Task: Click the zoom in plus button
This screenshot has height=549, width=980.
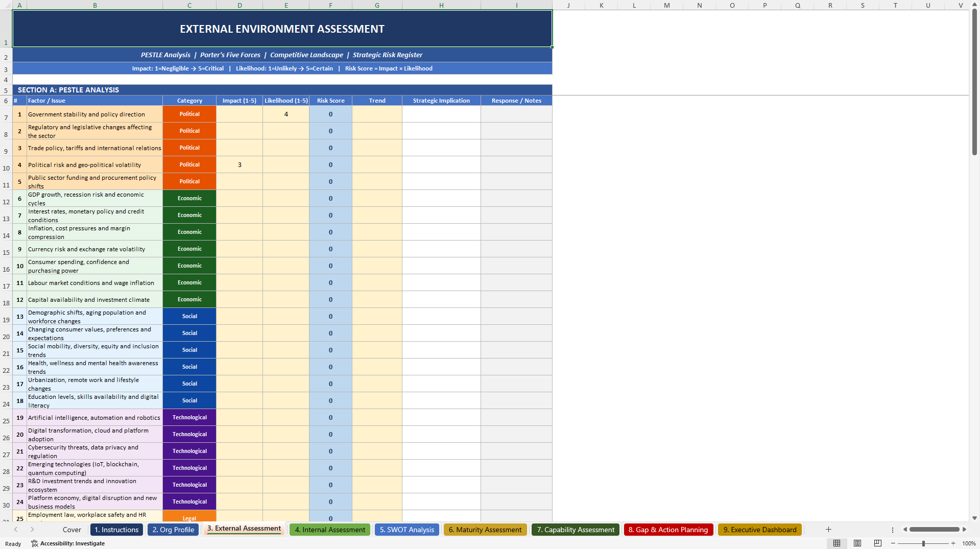Action: point(953,543)
